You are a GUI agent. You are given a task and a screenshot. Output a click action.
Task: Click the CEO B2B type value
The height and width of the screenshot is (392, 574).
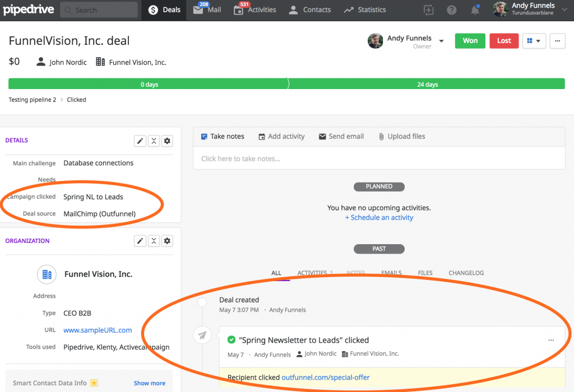pos(77,314)
